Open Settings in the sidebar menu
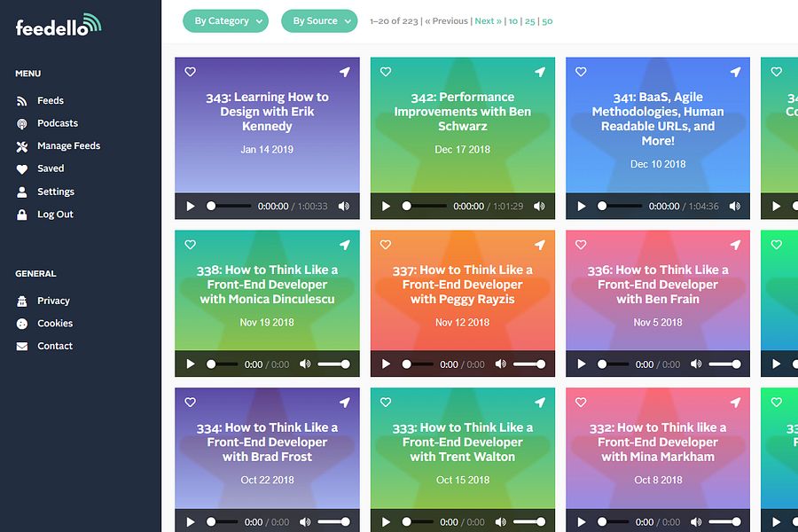The height and width of the screenshot is (532, 798). pyautogui.click(x=56, y=192)
